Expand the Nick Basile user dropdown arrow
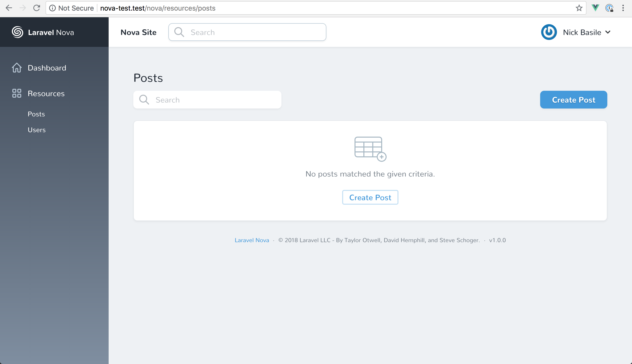 pyautogui.click(x=608, y=32)
